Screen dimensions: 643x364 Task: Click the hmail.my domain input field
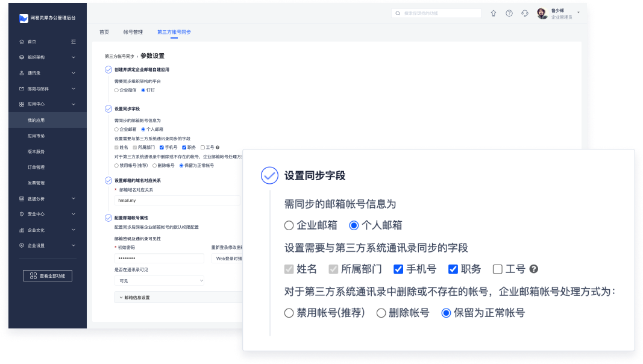(x=177, y=200)
